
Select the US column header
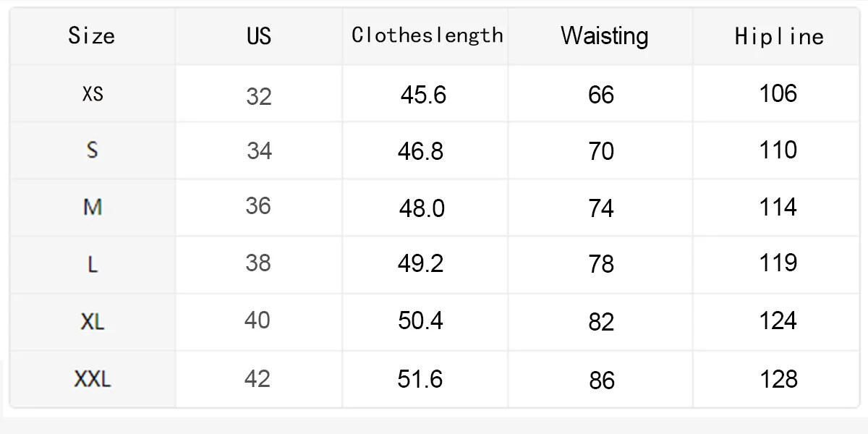tap(258, 35)
